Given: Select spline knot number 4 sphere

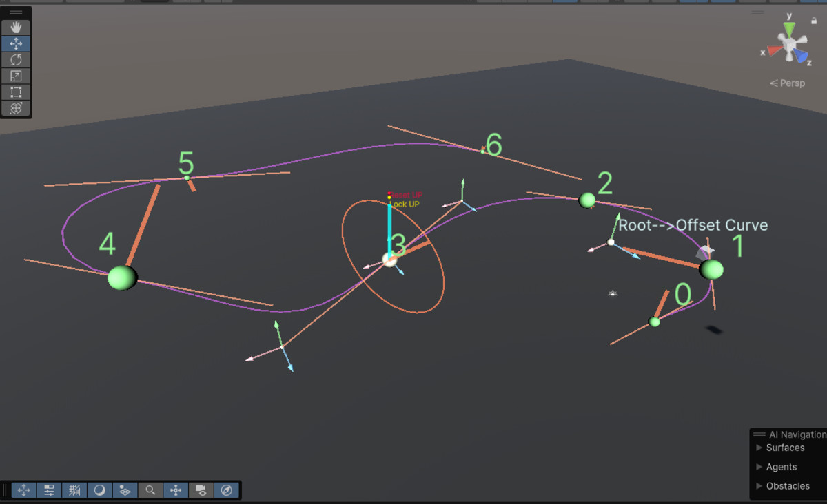Looking at the screenshot, I should point(122,277).
